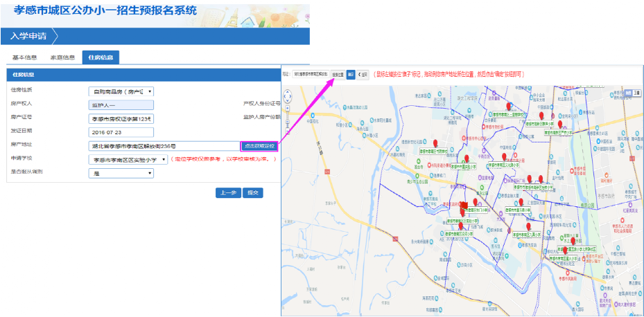The image size is (644, 317).
Task: Click the map zoom level slider
Action: pos(289,121)
